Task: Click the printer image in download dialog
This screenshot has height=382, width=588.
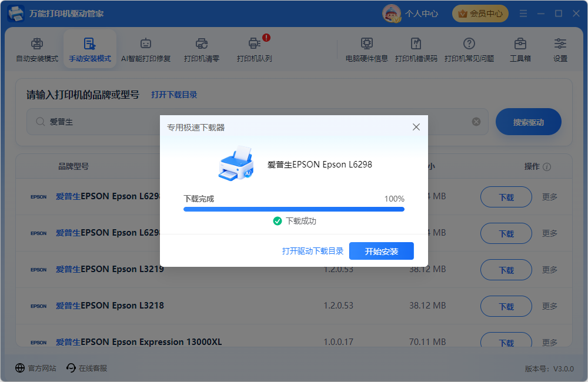Action: [236, 164]
